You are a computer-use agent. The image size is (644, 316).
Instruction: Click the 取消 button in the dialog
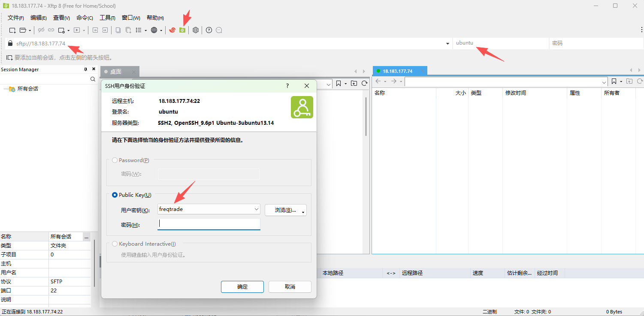tap(290, 287)
